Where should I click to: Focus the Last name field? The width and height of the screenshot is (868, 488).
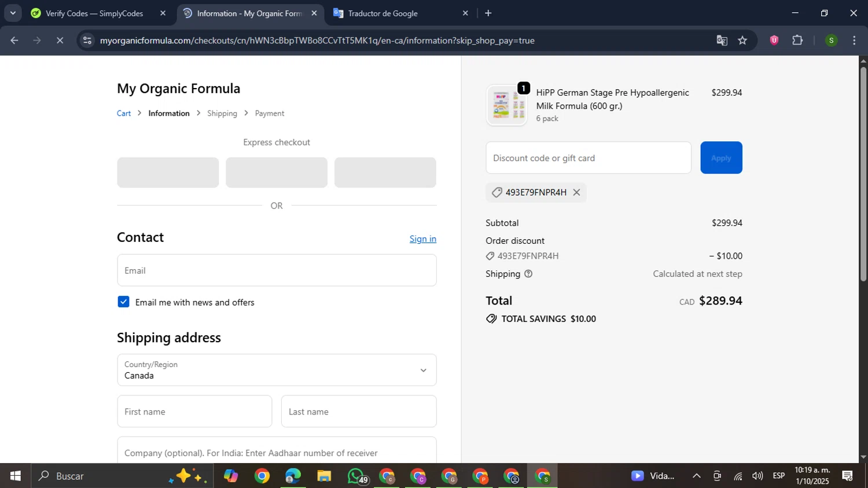[x=359, y=412]
